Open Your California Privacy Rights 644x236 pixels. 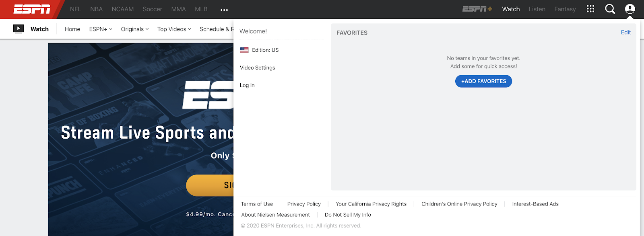(371, 204)
